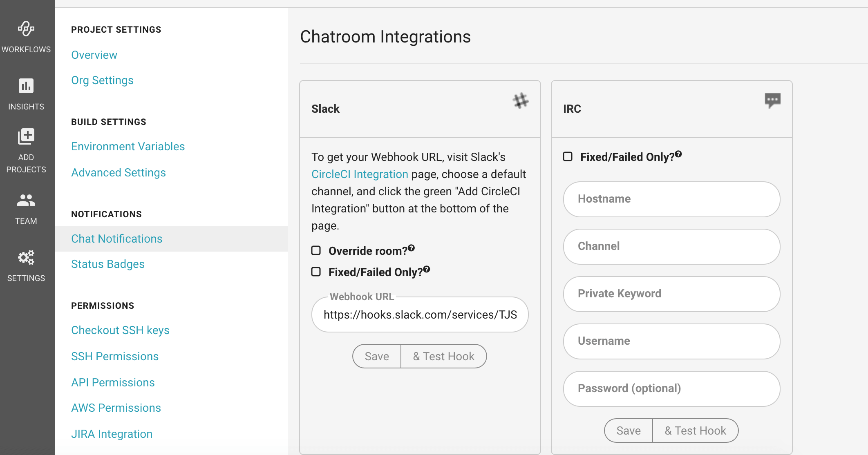Check the IRC Fixed/Failed Only box

568,156
